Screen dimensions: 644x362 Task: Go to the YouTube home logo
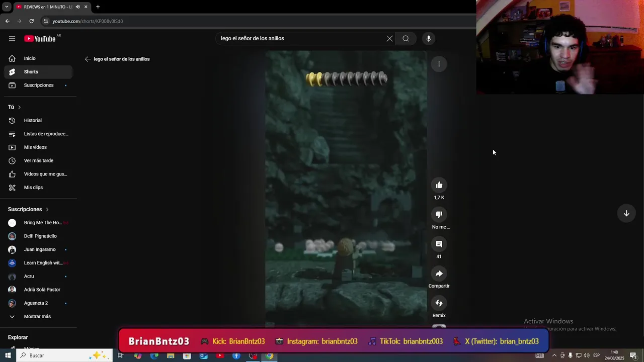(x=40, y=39)
